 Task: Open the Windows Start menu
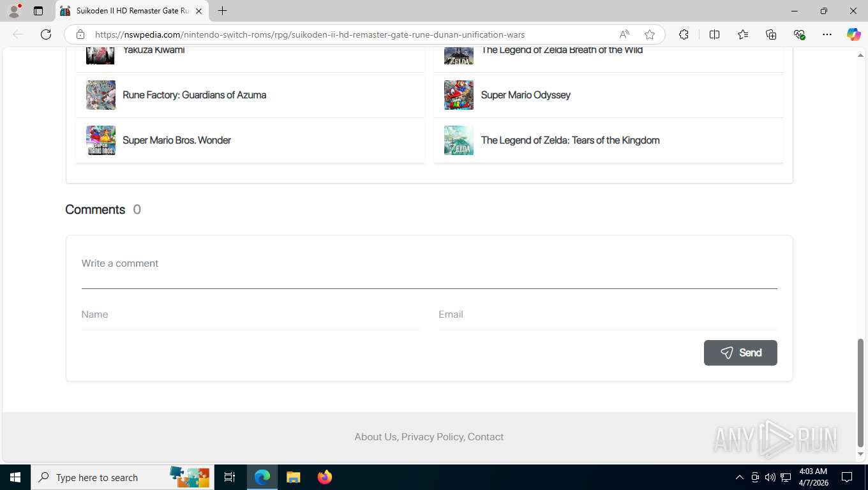tap(15, 477)
